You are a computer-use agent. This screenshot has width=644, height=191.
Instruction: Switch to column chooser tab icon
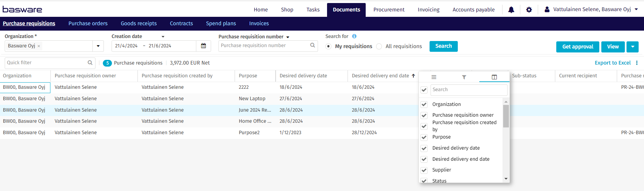(x=494, y=77)
